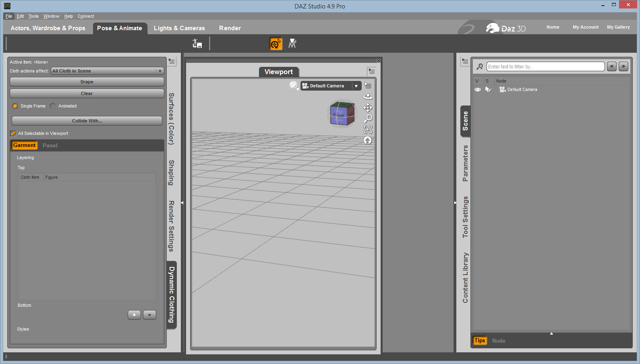Click the Drape button
This screenshot has height=364, width=640.
pos(87,82)
